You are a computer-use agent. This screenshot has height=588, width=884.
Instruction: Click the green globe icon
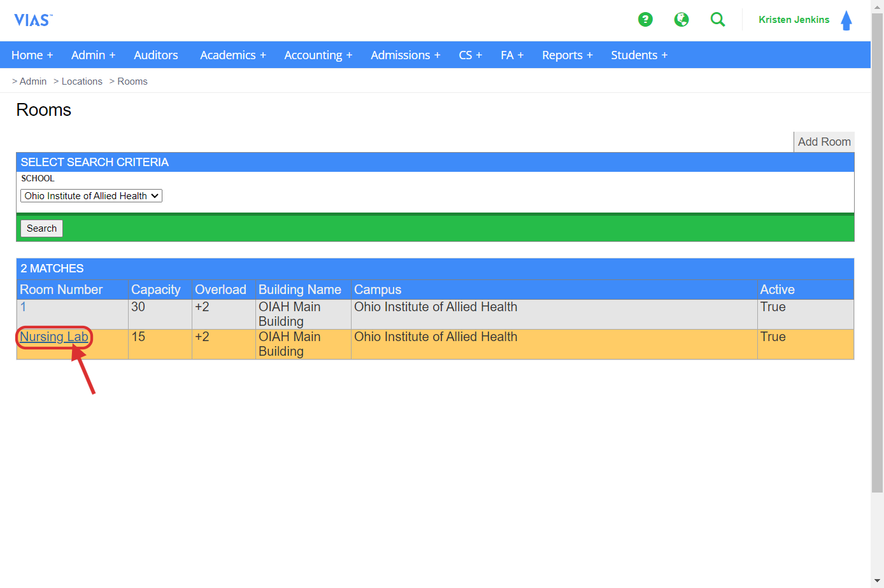point(681,20)
